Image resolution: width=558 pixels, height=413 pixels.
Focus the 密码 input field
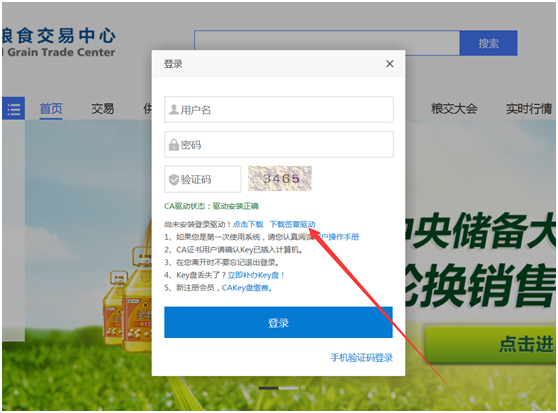(279, 144)
